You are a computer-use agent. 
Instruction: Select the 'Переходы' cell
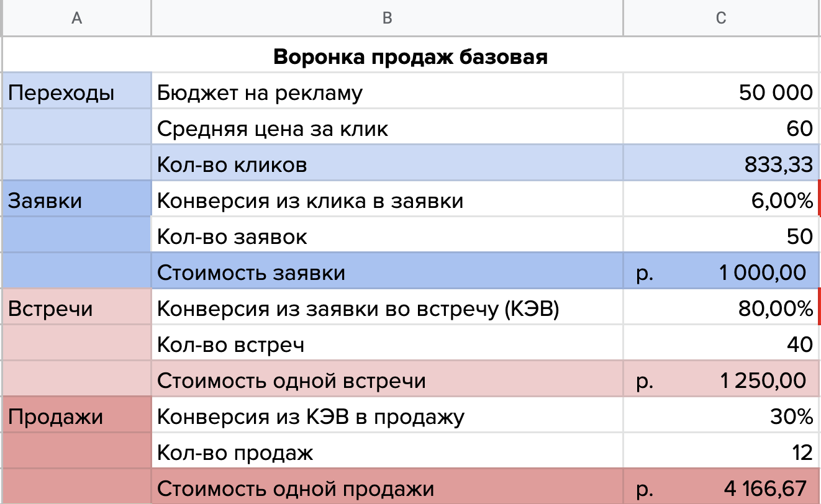77,92
